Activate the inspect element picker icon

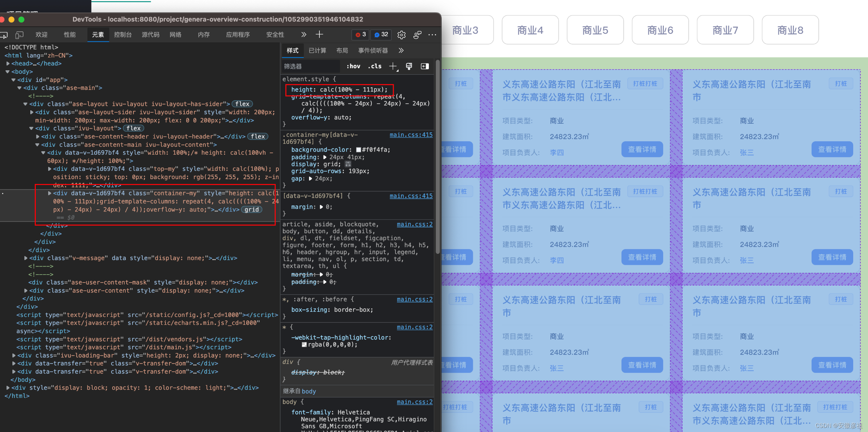(4, 35)
